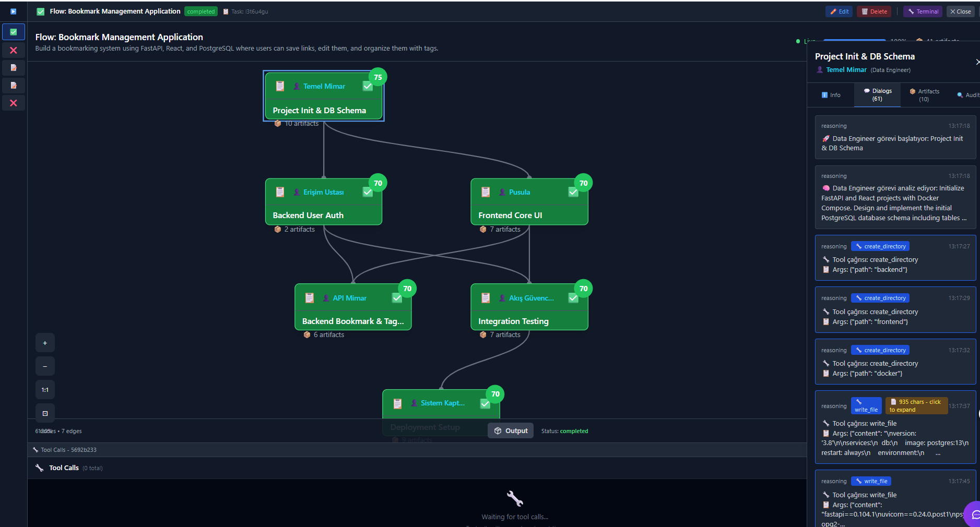The width and height of the screenshot is (980, 527).
Task: Click the "6 artifacts" label under Backend Bookmark node
Action: tap(329, 335)
